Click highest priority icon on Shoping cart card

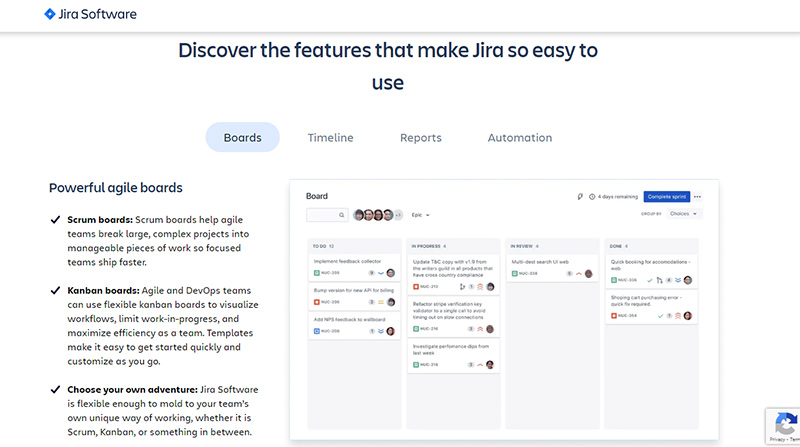tap(678, 316)
